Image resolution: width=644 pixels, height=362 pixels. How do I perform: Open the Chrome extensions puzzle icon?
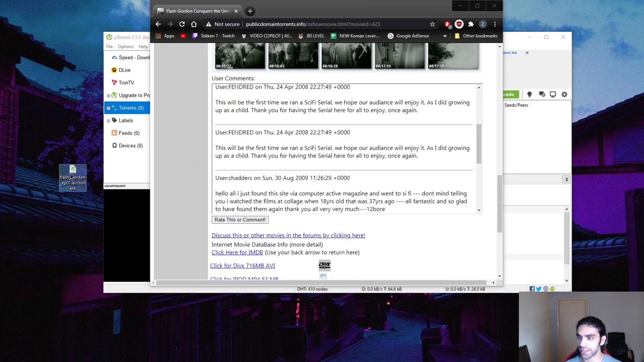pos(471,24)
